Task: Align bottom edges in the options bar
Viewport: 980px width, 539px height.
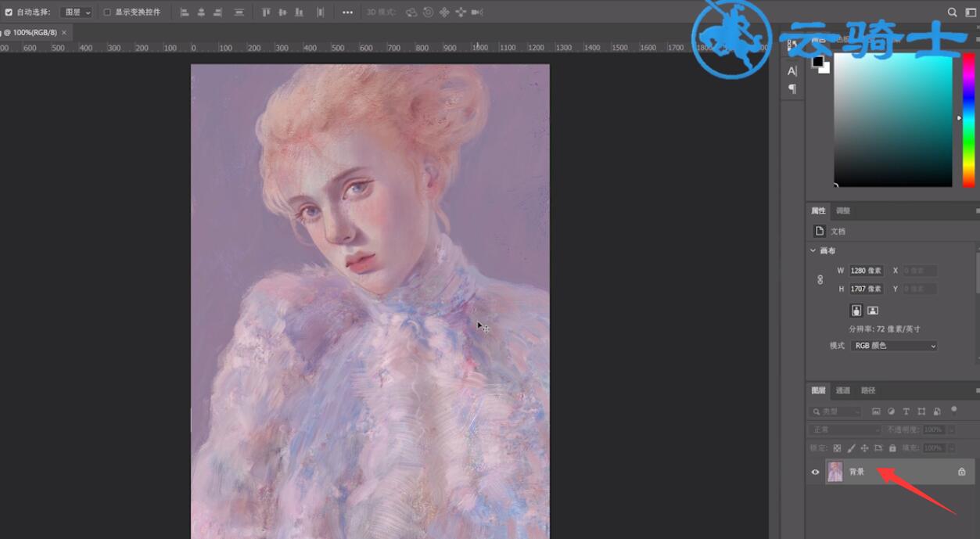Action: tap(299, 13)
